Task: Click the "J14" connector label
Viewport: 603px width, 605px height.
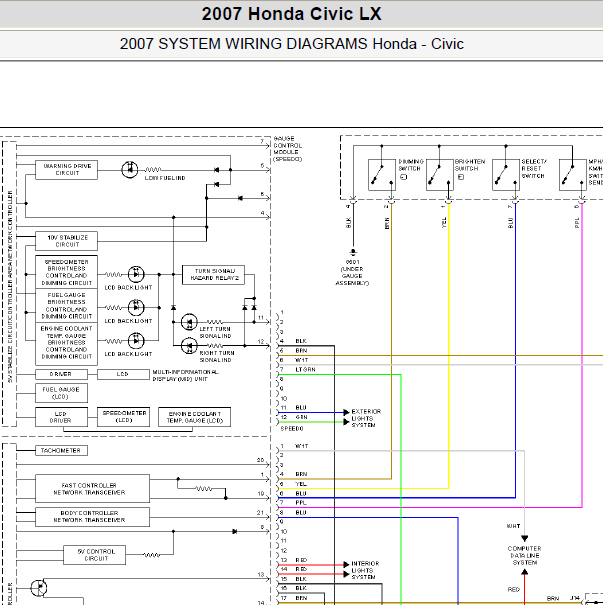Action: 575,598
